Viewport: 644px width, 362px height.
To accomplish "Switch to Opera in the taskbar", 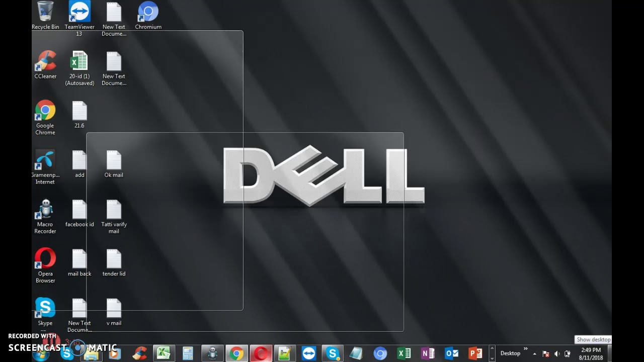I will pyautogui.click(x=261, y=354).
